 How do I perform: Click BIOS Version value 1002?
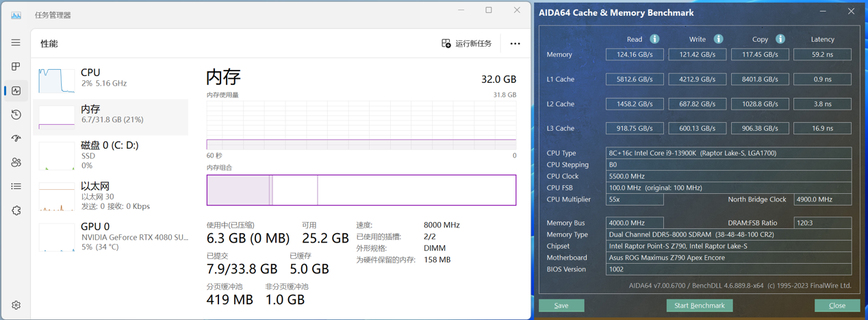point(728,269)
